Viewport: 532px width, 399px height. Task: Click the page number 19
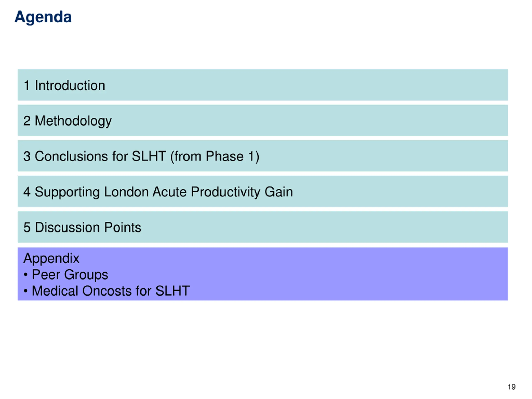click(512, 387)
